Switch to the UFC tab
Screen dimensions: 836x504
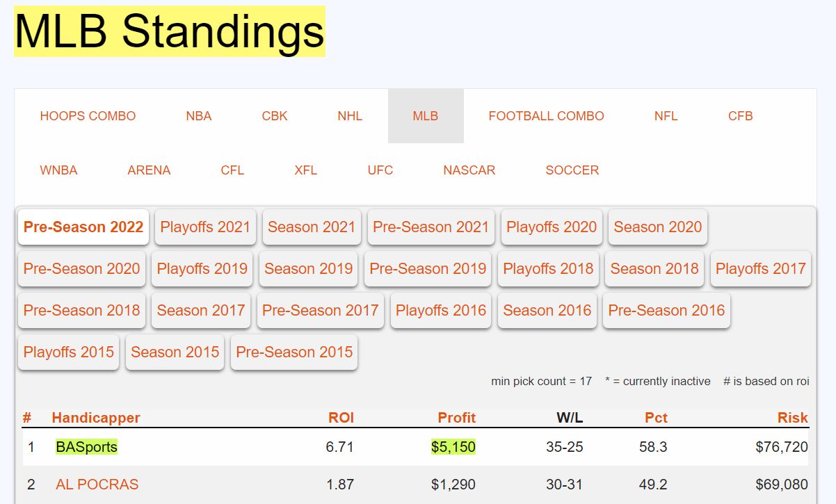380,170
